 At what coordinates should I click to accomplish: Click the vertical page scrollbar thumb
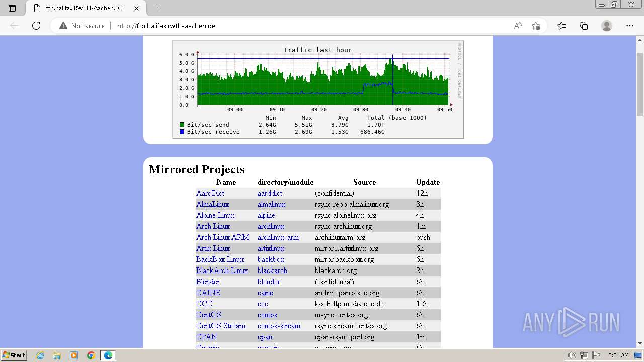pos(639,84)
